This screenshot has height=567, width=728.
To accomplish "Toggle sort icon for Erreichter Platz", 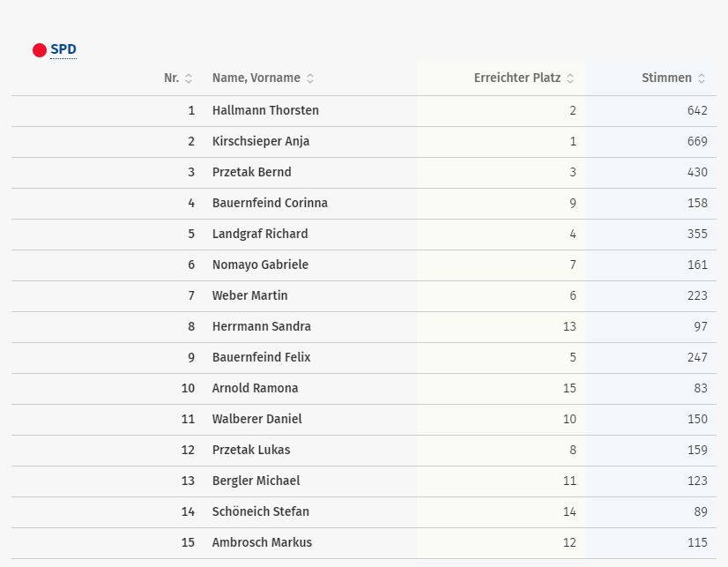I will coord(570,78).
